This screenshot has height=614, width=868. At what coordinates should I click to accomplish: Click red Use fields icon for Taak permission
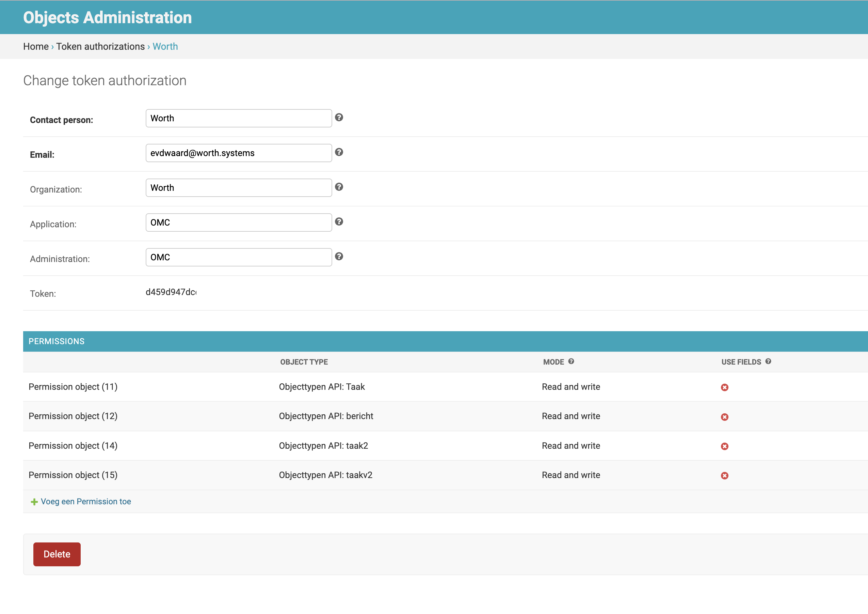pyautogui.click(x=724, y=387)
